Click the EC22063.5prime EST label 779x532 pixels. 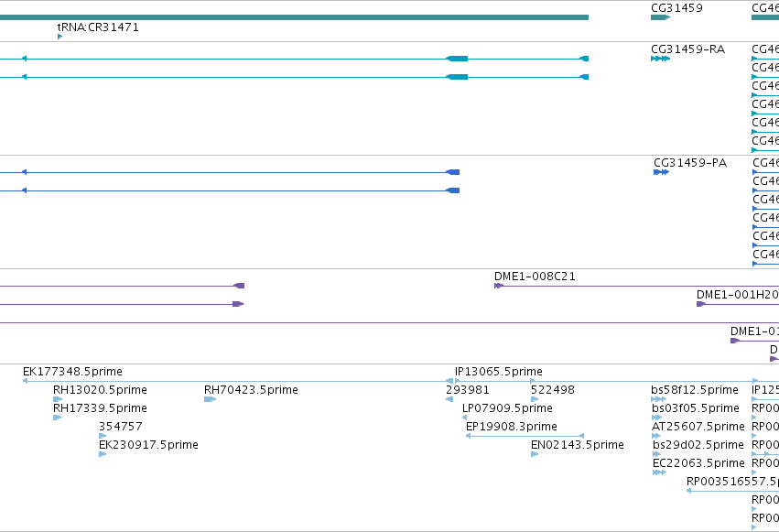click(x=698, y=463)
